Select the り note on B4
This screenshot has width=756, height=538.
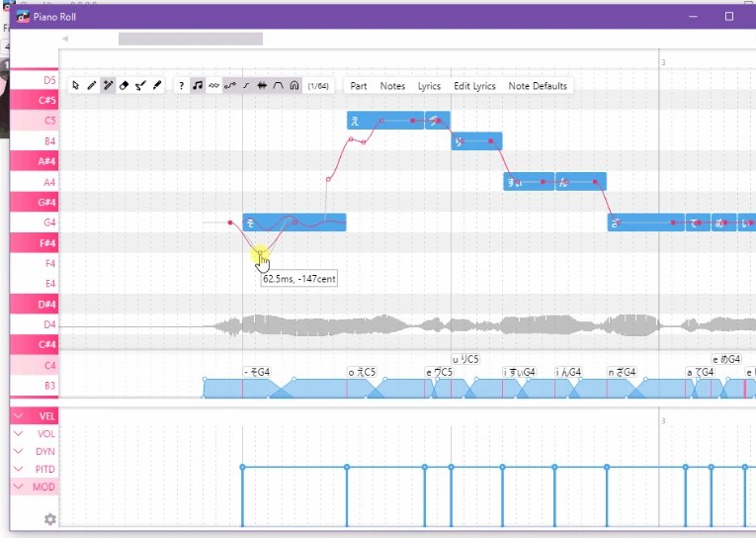coord(477,140)
